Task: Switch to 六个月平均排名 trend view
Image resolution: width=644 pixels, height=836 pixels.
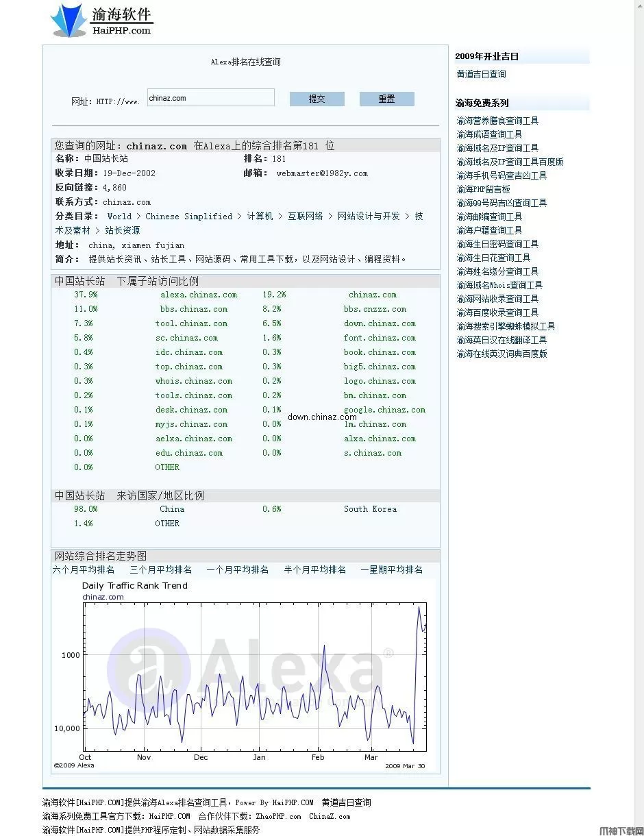Action: (x=82, y=569)
